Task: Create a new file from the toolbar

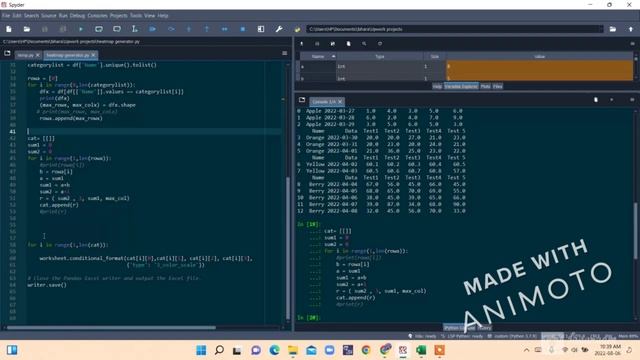Action: (x=9, y=29)
